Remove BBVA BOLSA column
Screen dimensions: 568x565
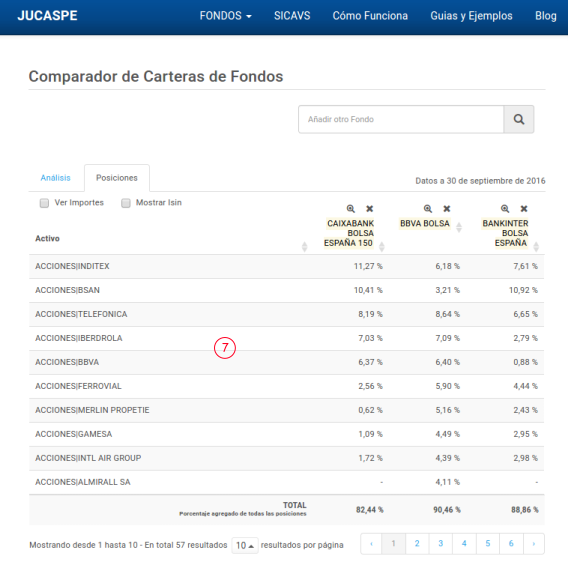tap(447, 209)
